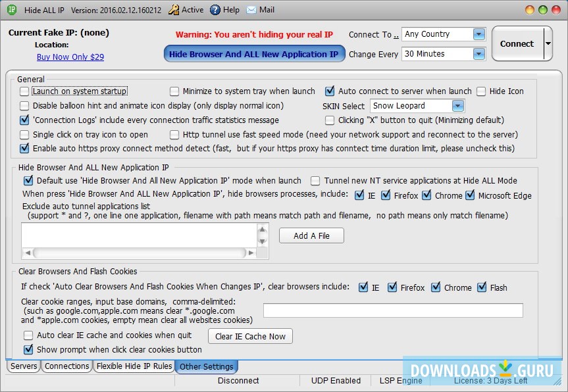568x392 pixels.
Task: Click the Disconnect status bar entry
Action: tap(238, 380)
